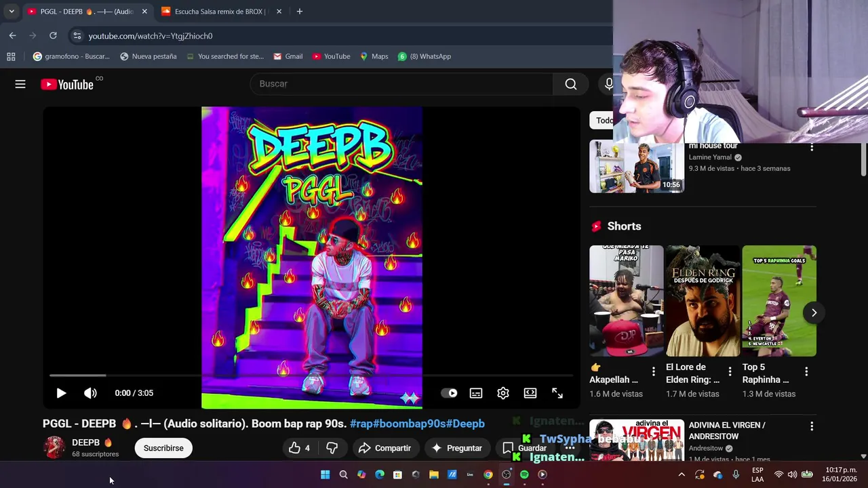The height and width of the screenshot is (488, 868).
Task: Open the YouTube bookmark
Action: [331, 56]
